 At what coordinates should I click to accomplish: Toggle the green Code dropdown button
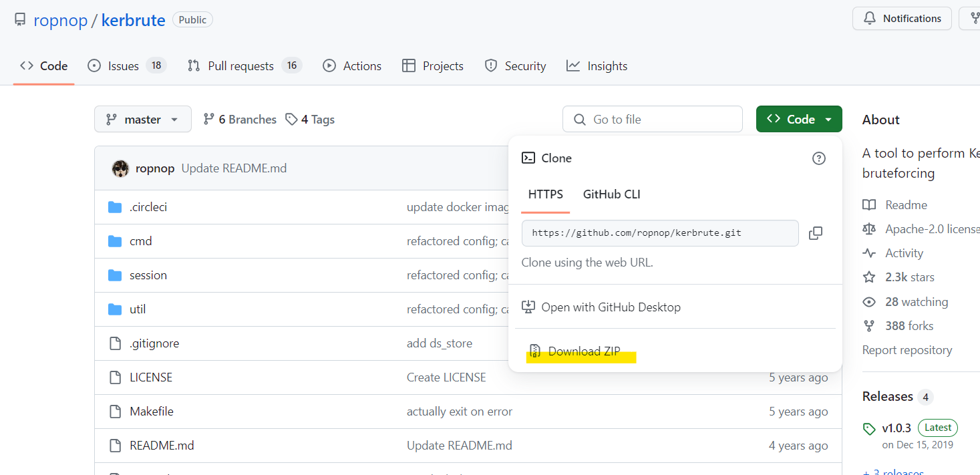pyautogui.click(x=799, y=119)
